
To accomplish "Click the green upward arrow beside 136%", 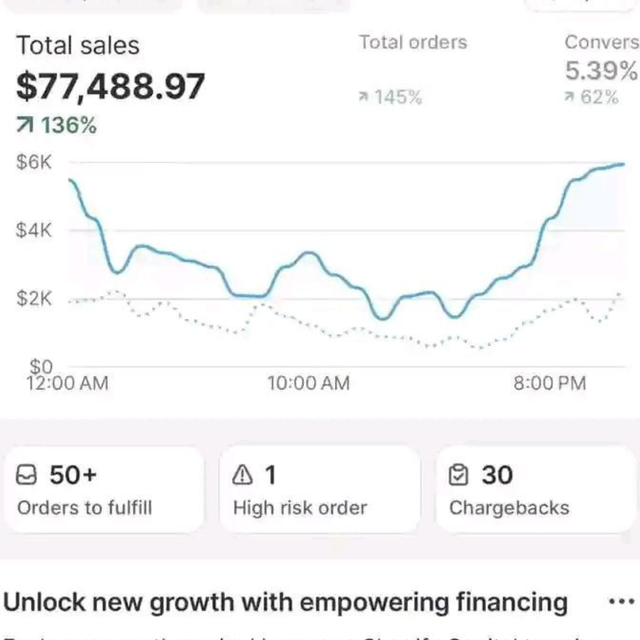I will 25,126.
